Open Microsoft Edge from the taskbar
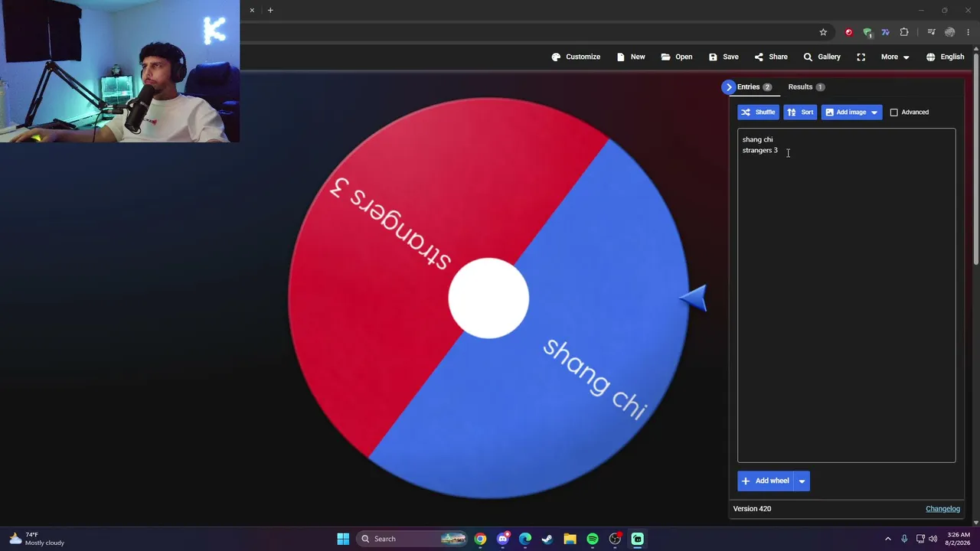980x551 pixels. [x=525, y=539]
